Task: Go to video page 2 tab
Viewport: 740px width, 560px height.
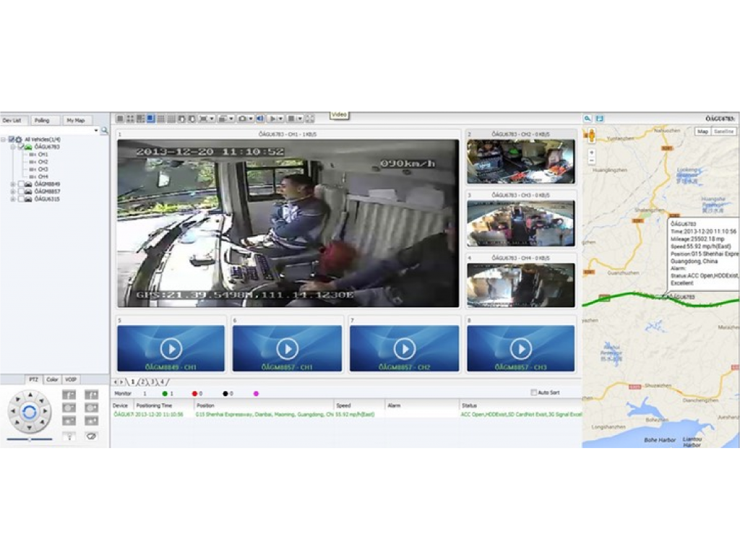Action: 142,382
